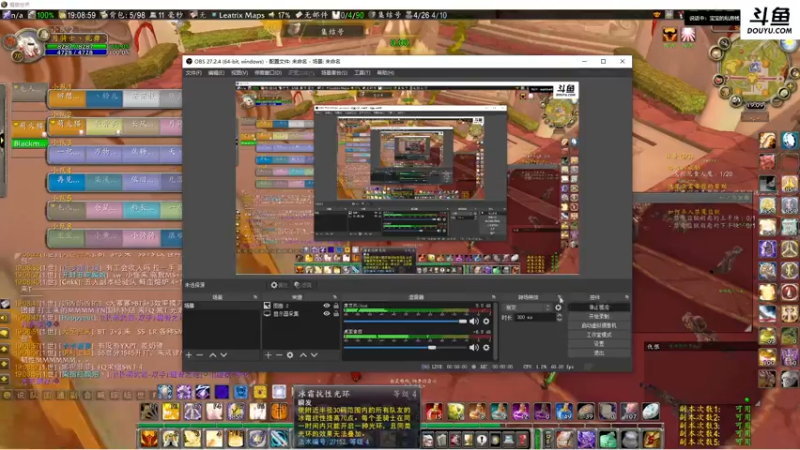Mute the top audio mixer track
800x450 pixels.
coord(474,321)
